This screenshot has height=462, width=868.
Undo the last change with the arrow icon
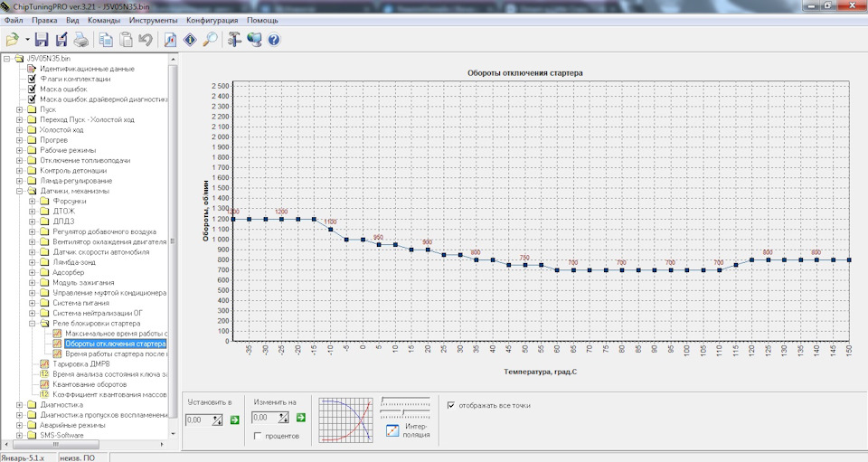pos(146,40)
